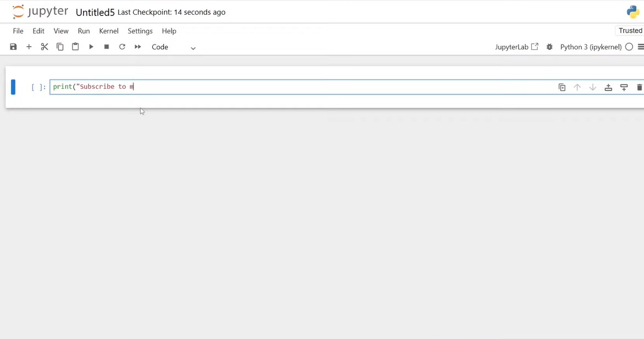Viewport: 644px width, 339px height.
Task: Run the selected cell with the play icon
Action: coord(91,47)
